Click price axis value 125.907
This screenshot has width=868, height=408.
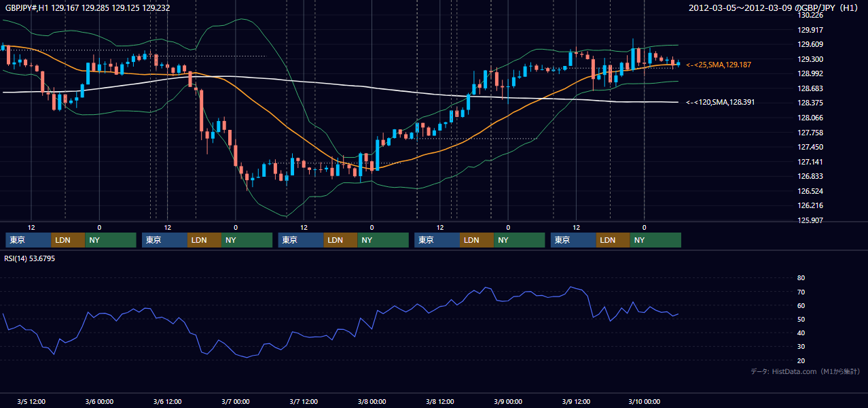pos(810,220)
